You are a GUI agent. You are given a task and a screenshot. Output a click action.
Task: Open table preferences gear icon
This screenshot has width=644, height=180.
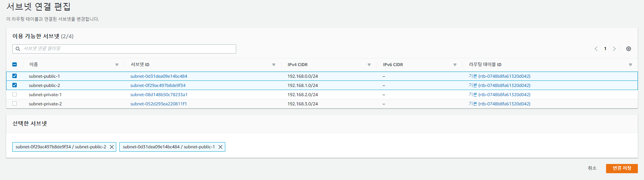tap(628, 49)
